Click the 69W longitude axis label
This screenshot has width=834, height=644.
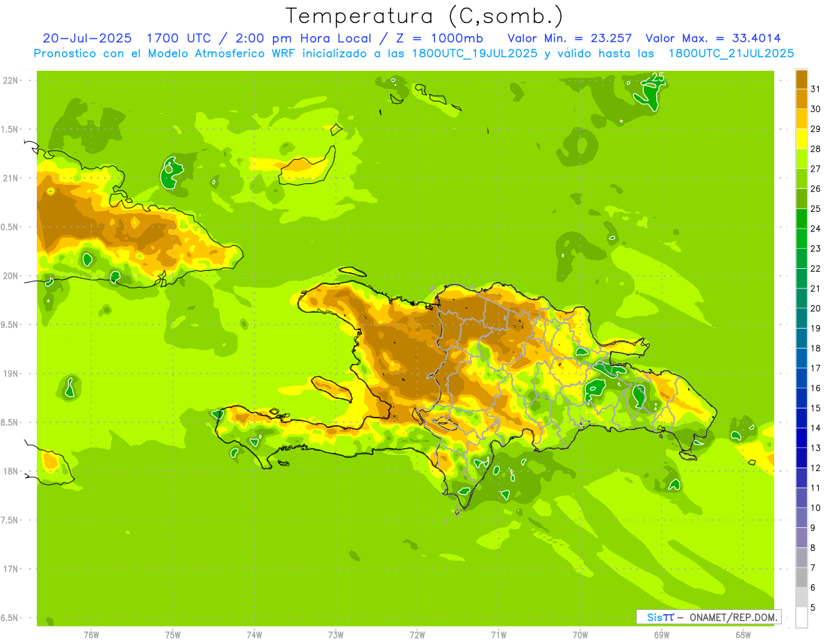(x=662, y=635)
